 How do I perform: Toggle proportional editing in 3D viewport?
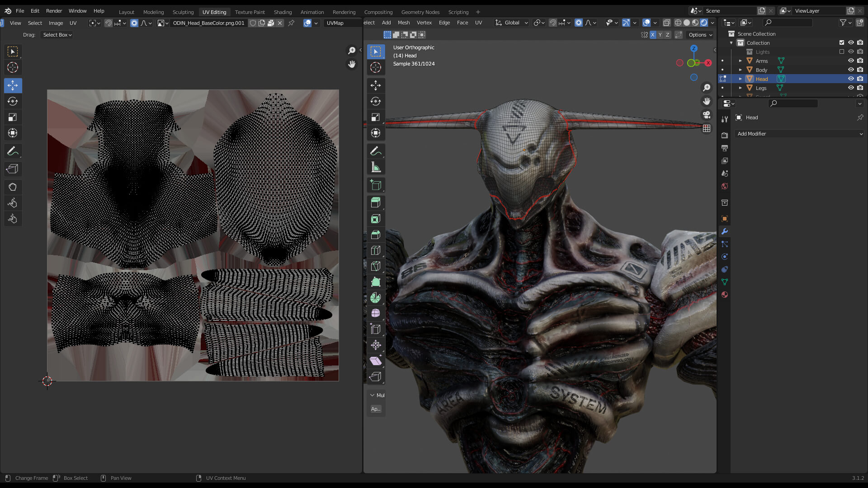579,23
